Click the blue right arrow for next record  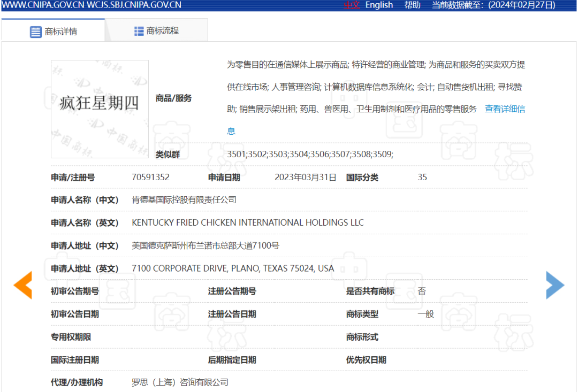click(x=555, y=286)
